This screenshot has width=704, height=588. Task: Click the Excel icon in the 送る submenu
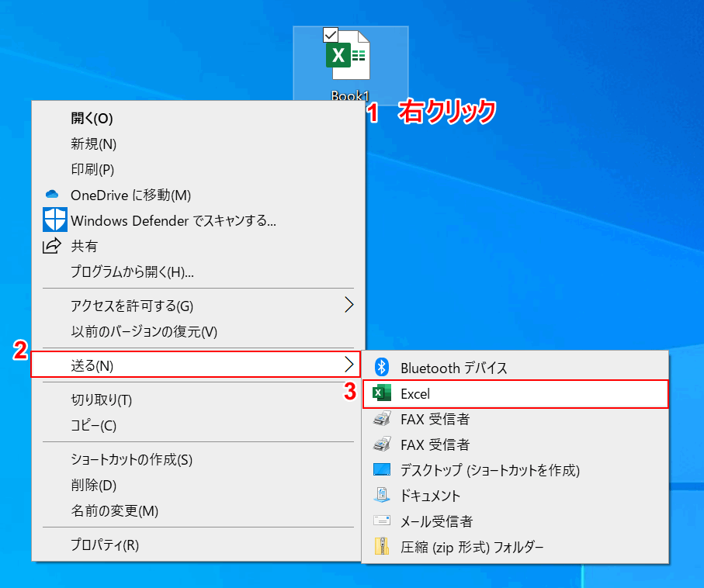[x=382, y=393]
